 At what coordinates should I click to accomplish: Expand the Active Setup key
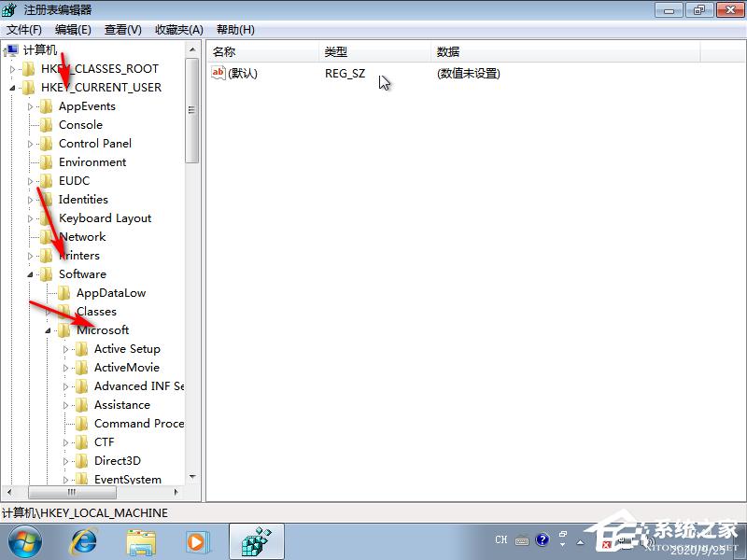coord(65,349)
